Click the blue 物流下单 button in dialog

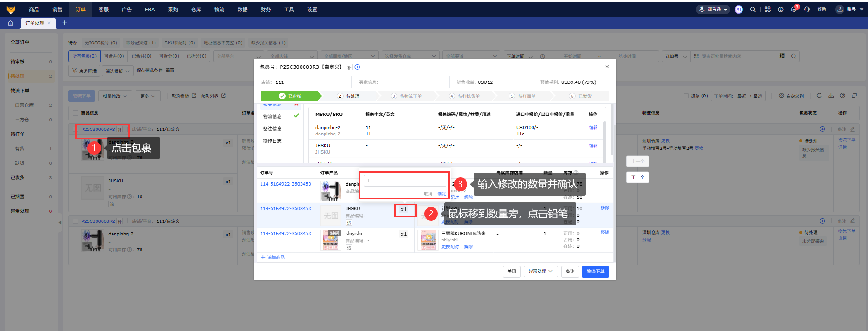[x=595, y=272]
